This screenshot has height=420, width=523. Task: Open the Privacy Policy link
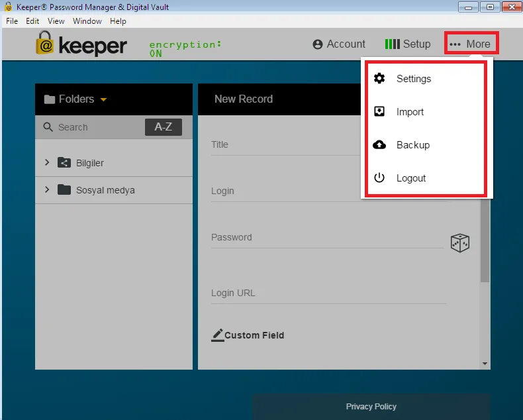pos(371,406)
